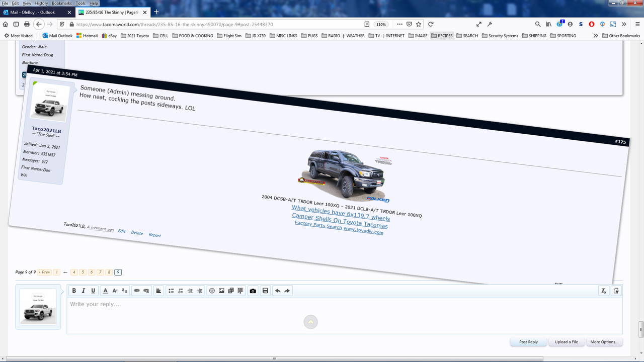The width and height of the screenshot is (644, 362).
Task: Redo the last edit in the reply editor
Action: (287, 291)
